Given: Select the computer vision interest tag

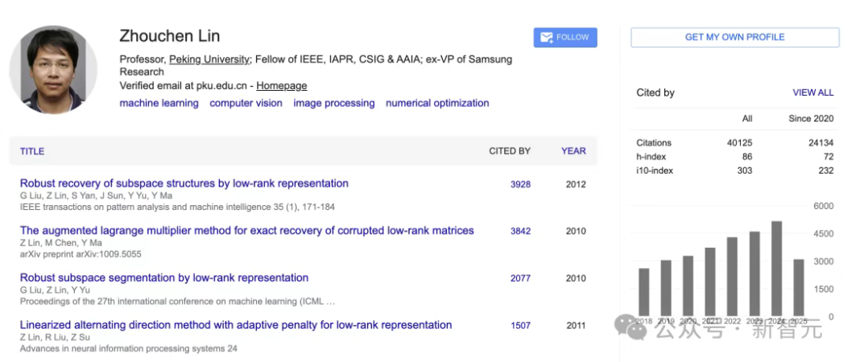Looking at the screenshot, I should [x=246, y=103].
